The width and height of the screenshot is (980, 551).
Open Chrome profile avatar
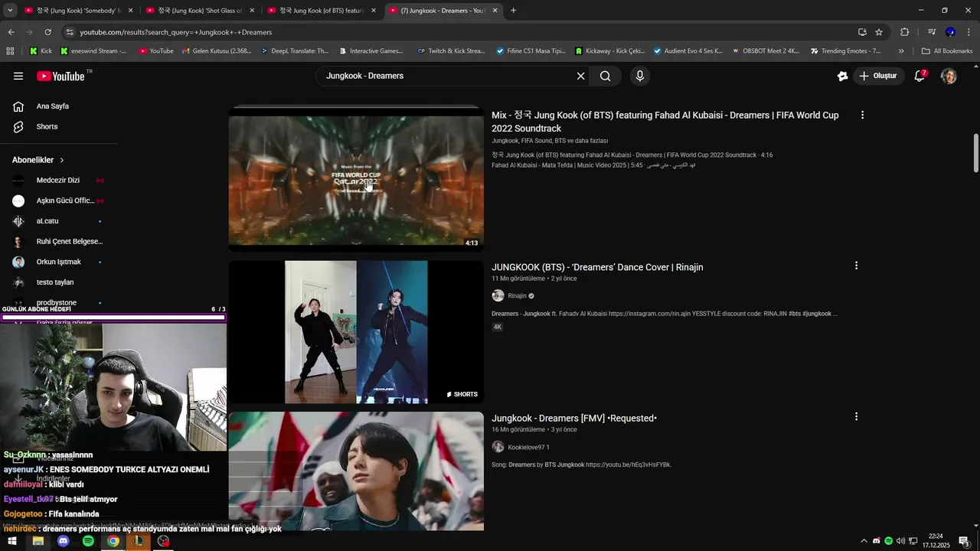pyautogui.click(x=950, y=32)
